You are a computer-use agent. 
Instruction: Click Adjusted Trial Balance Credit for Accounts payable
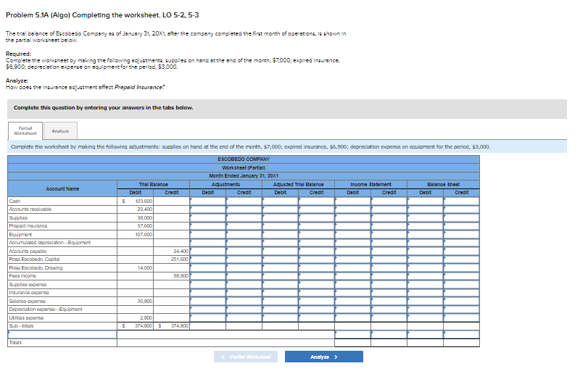pyautogui.click(x=316, y=251)
